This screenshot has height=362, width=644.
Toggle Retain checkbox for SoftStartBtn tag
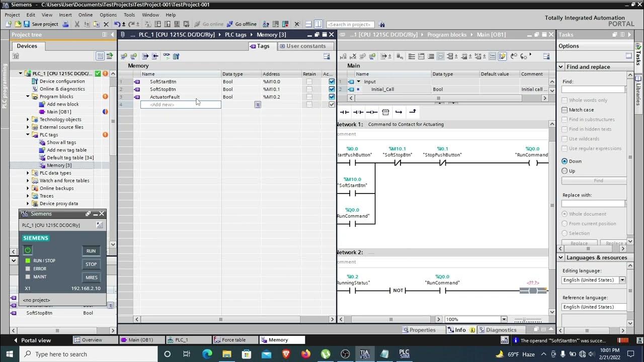(309, 81)
